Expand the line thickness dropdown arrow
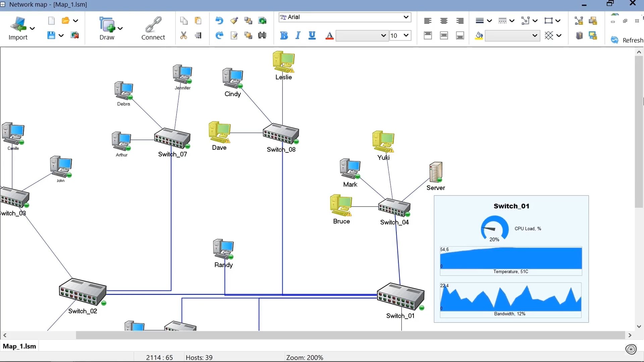644x362 pixels. pyautogui.click(x=489, y=21)
